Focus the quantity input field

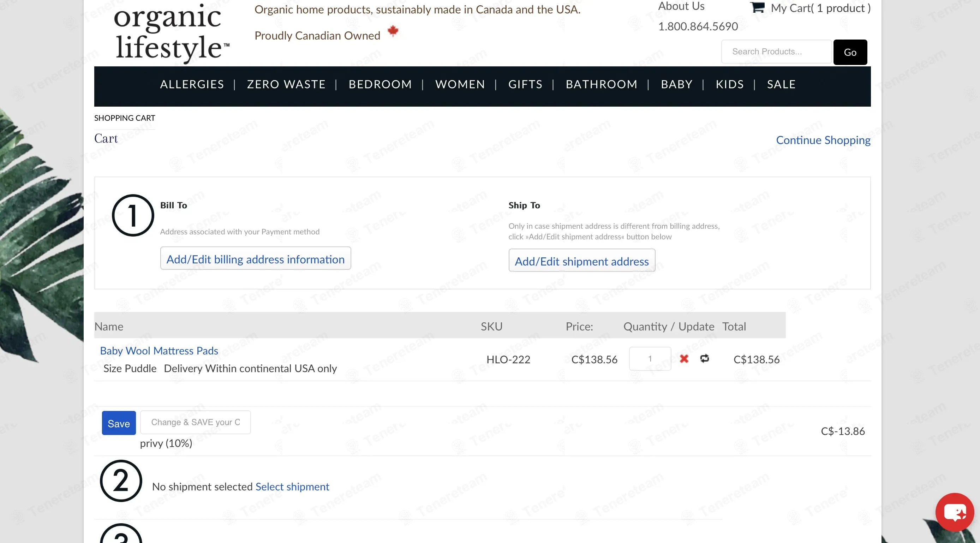click(650, 358)
